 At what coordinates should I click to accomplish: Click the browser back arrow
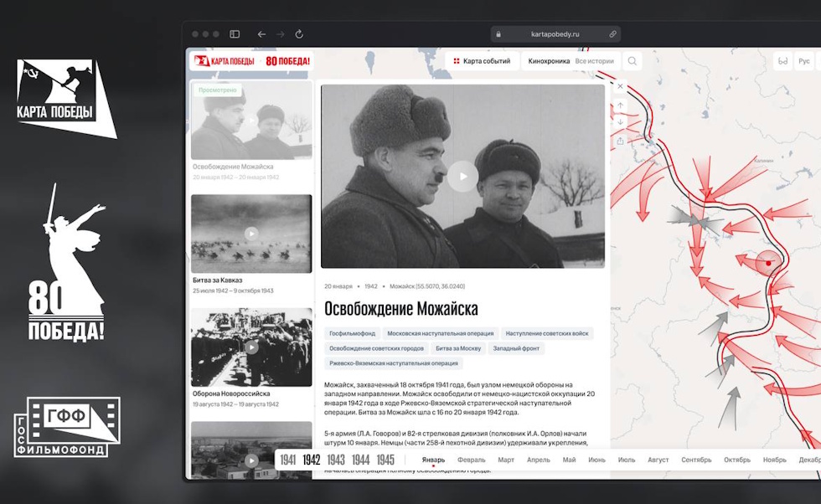pos(261,34)
